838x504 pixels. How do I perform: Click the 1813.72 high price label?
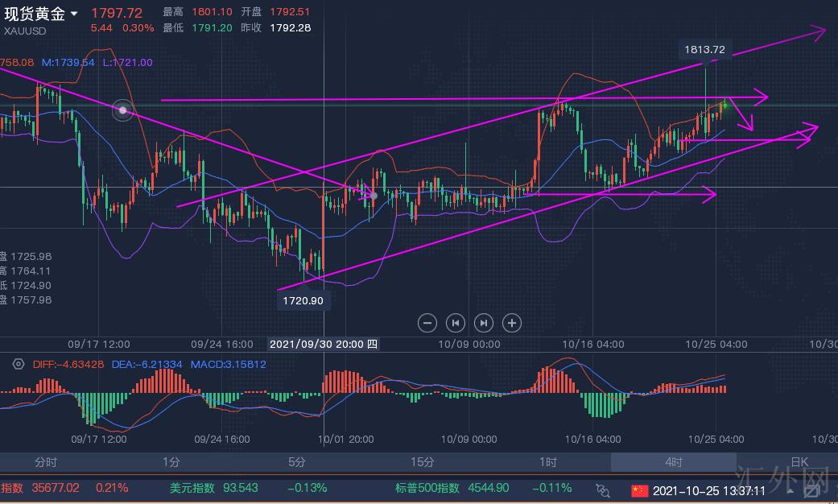click(704, 50)
